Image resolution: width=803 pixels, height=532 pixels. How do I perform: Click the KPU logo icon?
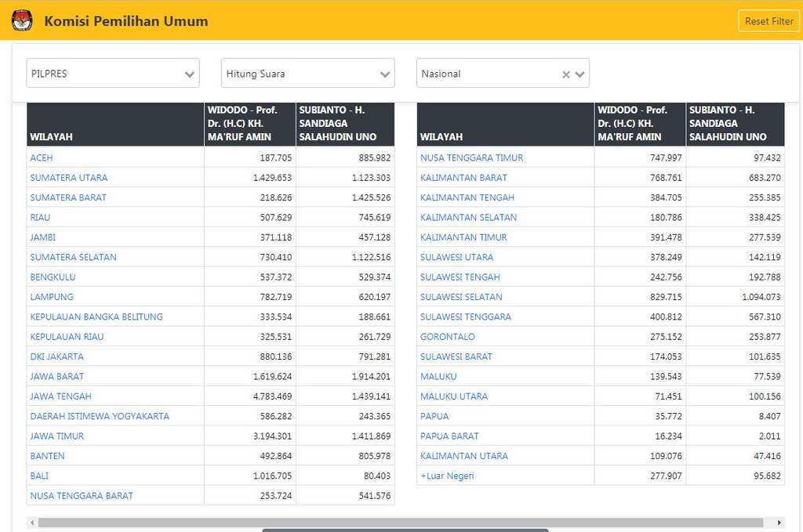[x=22, y=20]
